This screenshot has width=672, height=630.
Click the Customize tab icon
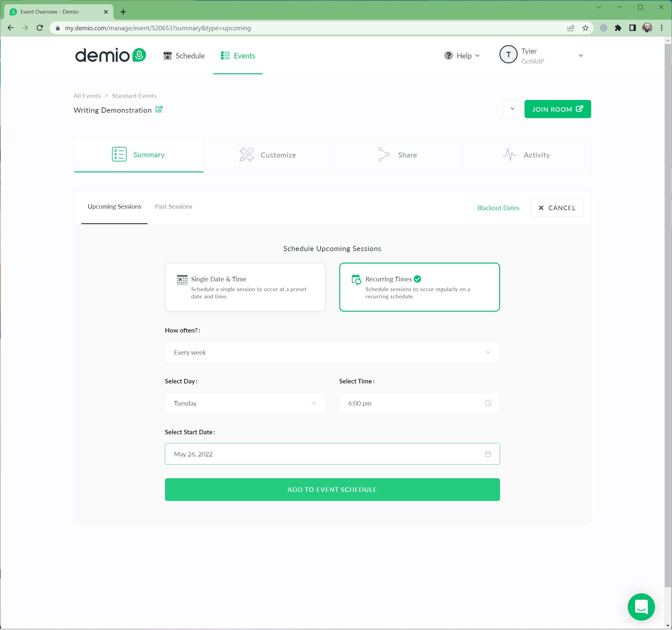247,155
